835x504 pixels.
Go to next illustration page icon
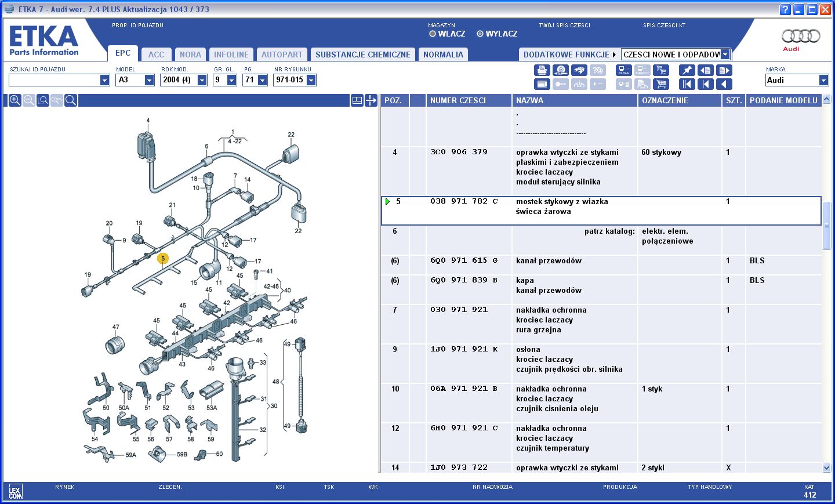(724, 70)
